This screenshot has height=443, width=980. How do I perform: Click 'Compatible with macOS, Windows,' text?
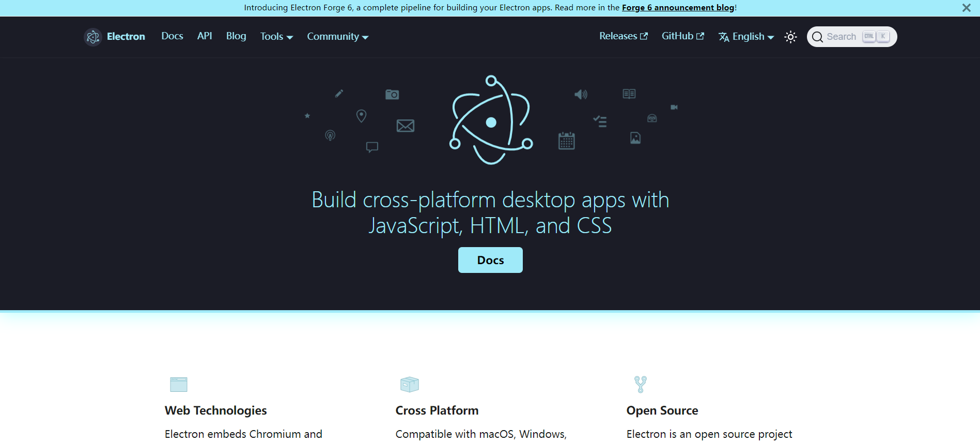tap(481, 434)
